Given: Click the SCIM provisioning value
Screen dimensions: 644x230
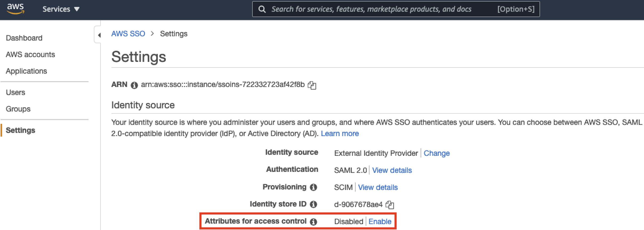Looking at the screenshot, I should click(x=343, y=187).
